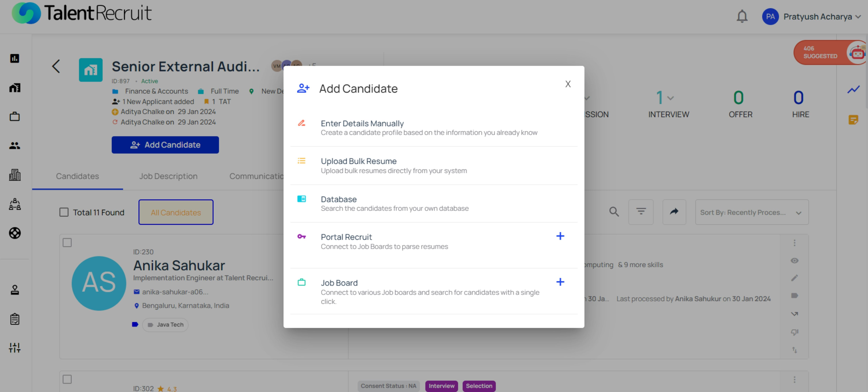Open the briefcase jobs sidebar icon
The image size is (868, 392).
14,117
